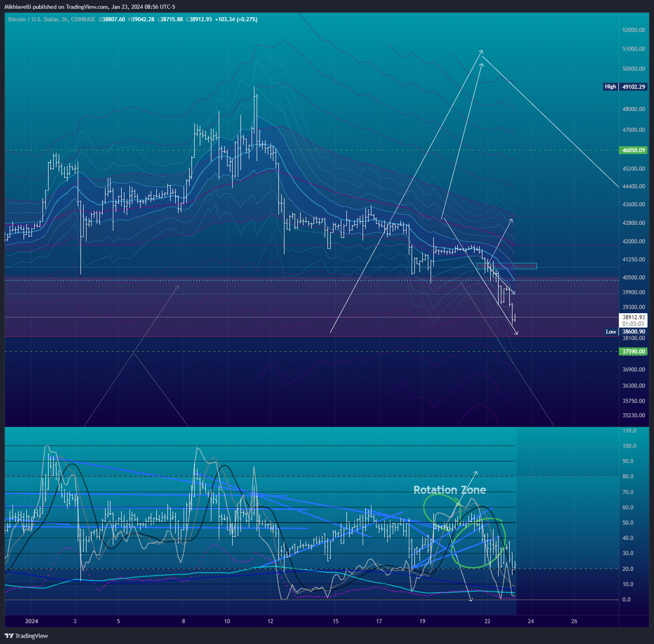Click the 44400.00 price axis label
The image size is (654, 644).
634,186
